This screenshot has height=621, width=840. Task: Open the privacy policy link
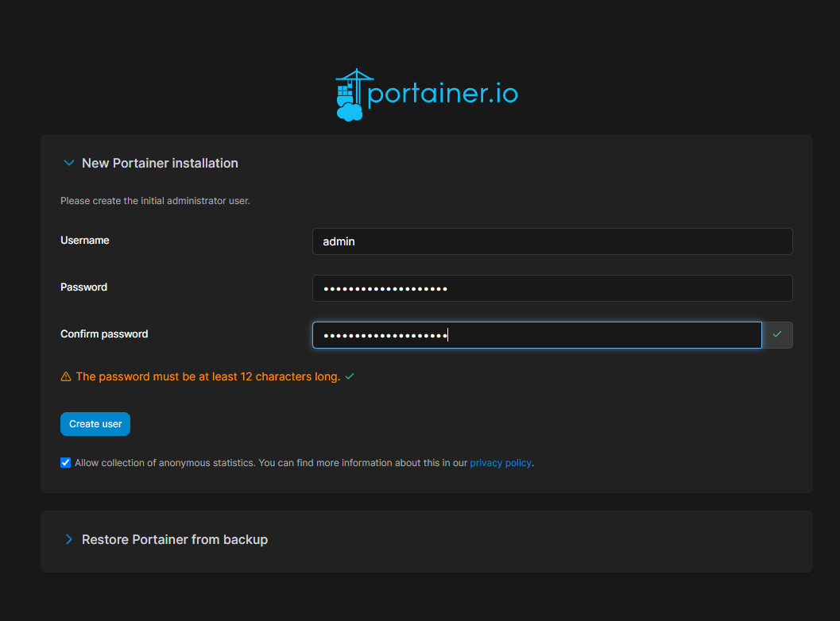[500, 462]
